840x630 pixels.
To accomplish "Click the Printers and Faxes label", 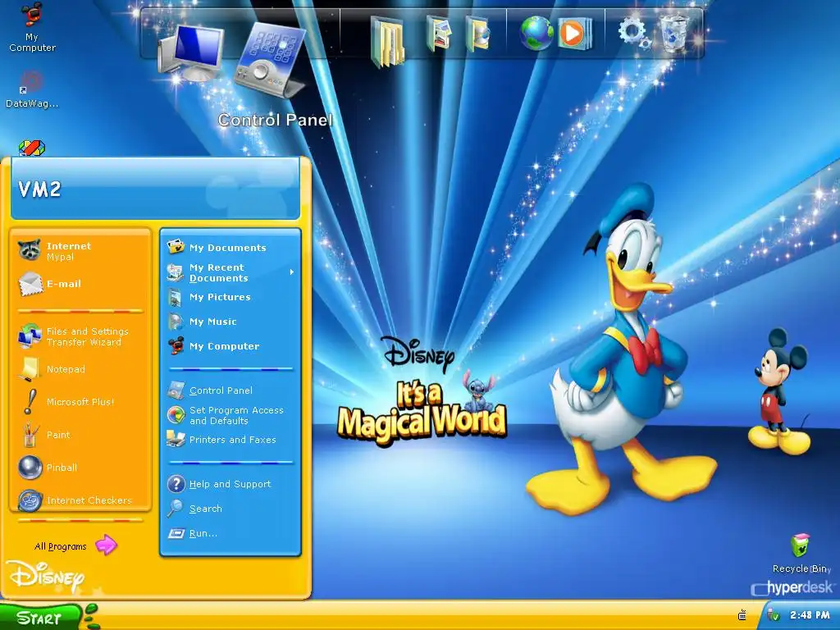I will [x=232, y=440].
